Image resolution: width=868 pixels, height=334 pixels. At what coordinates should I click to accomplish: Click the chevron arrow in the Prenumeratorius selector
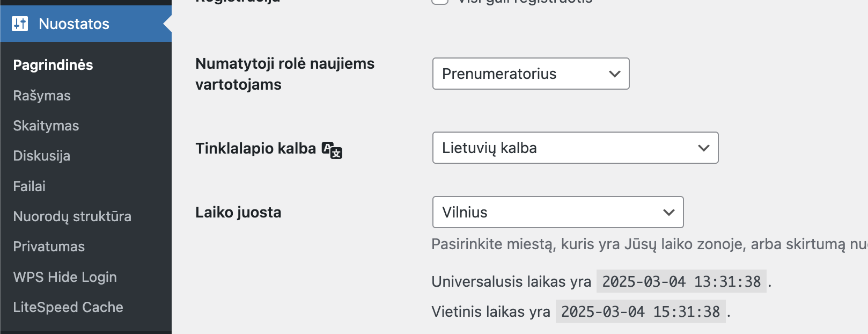pyautogui.click(x=615, y=74)
